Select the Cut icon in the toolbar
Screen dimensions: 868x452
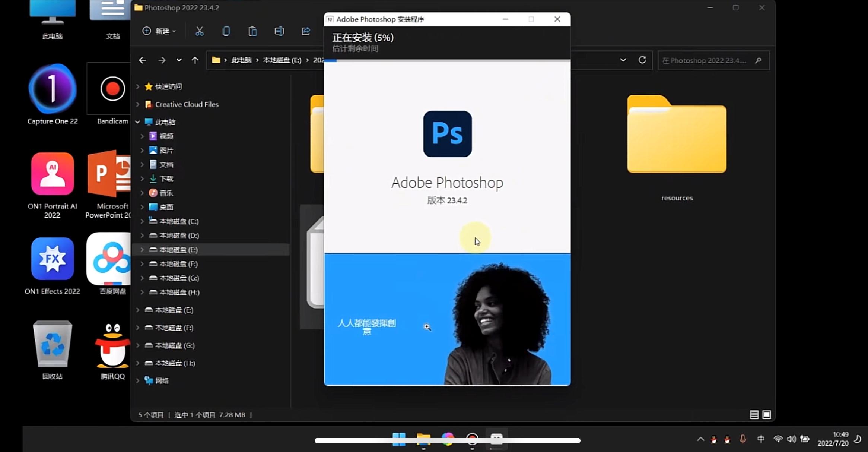200,31
